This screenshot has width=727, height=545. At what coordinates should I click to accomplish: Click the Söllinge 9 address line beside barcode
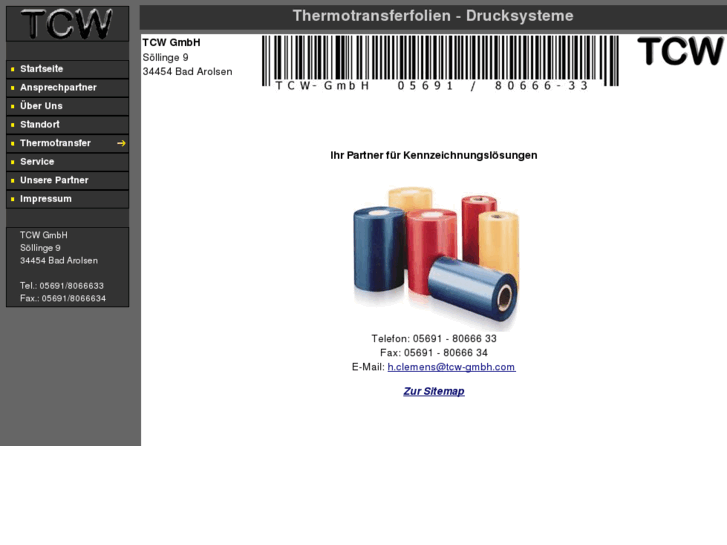tap(166, 58)
